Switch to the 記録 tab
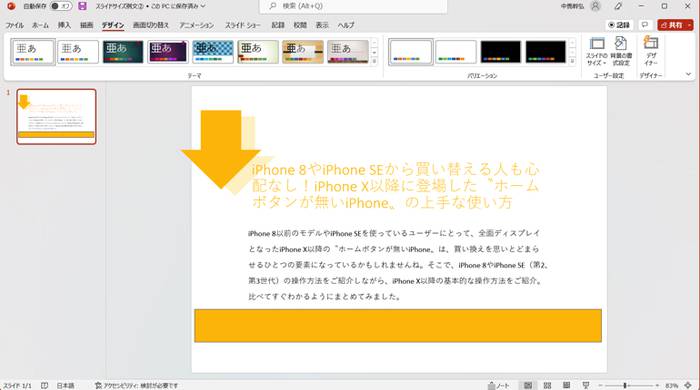 click(278, 25)
